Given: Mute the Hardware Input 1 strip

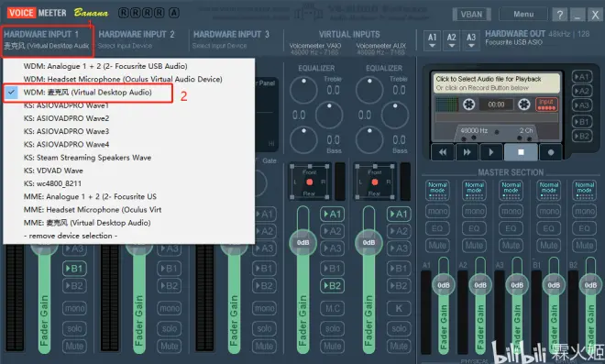Looking at the screenshot, I should pos(74,346).
